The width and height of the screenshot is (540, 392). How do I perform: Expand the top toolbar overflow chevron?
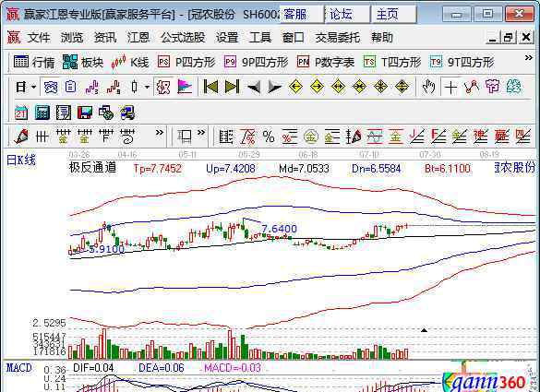[528, 58]
